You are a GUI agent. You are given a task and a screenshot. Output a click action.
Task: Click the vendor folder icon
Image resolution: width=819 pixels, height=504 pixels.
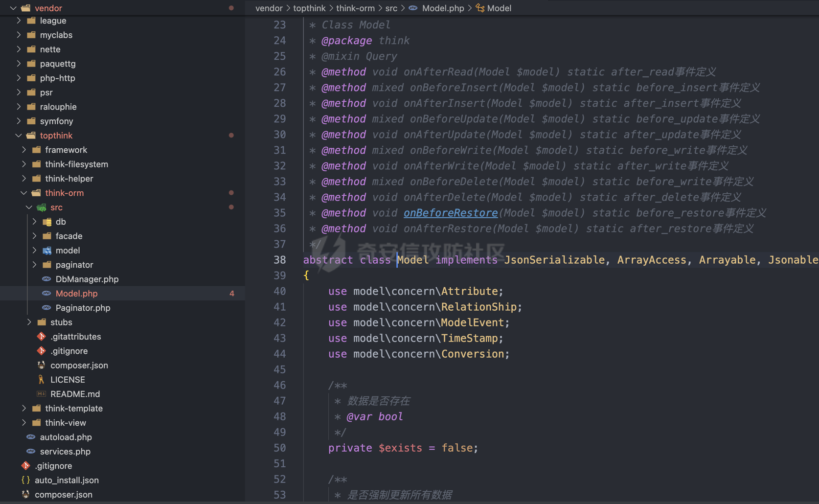pos(26,8)
